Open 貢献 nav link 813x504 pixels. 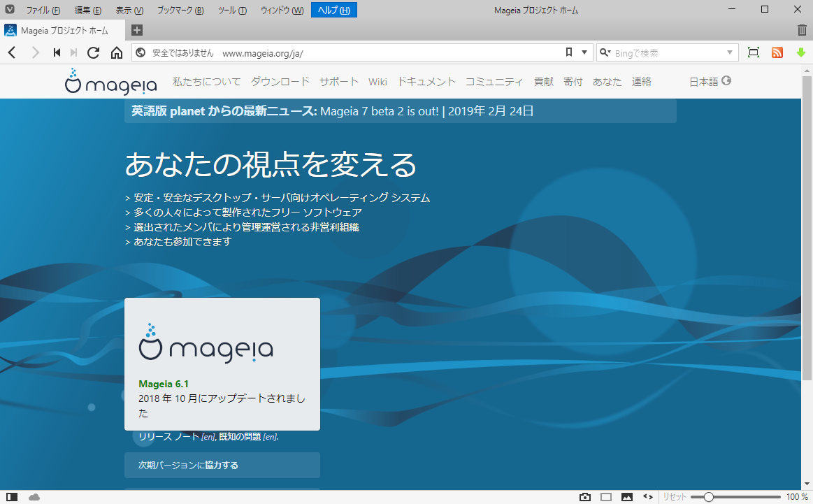pyautogui.click(x=544, y=81)
